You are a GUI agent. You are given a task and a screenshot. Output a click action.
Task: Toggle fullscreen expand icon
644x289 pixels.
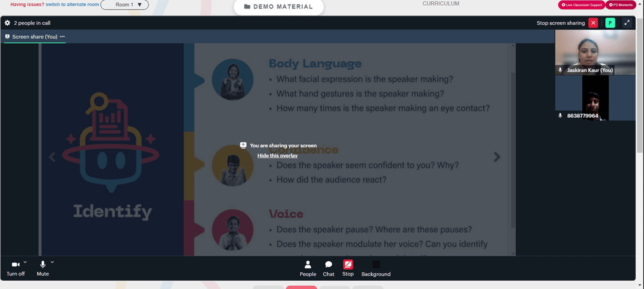627,23
